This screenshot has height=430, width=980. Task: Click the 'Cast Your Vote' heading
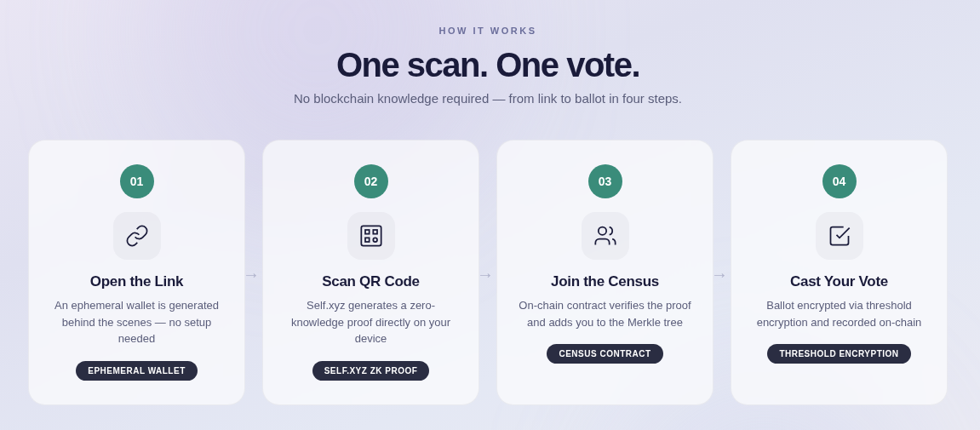840,282
